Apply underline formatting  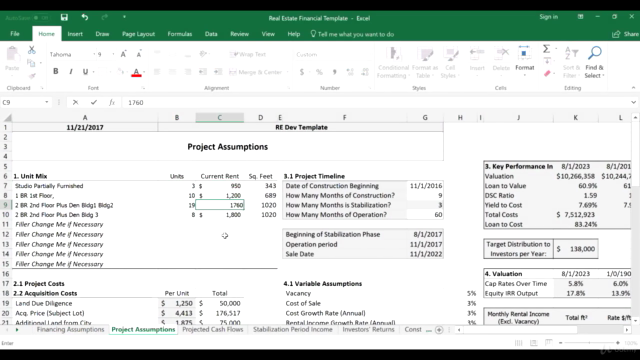pos(85,71)
